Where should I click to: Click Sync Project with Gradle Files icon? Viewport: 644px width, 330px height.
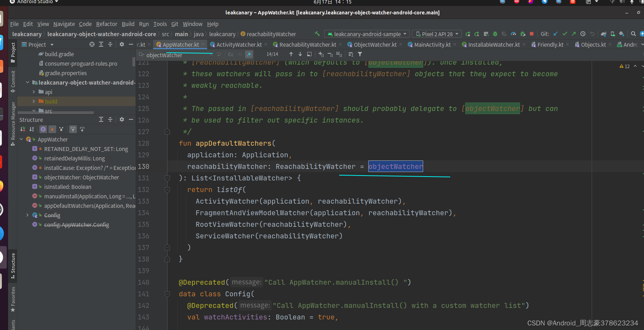click(x=604, y=34)
